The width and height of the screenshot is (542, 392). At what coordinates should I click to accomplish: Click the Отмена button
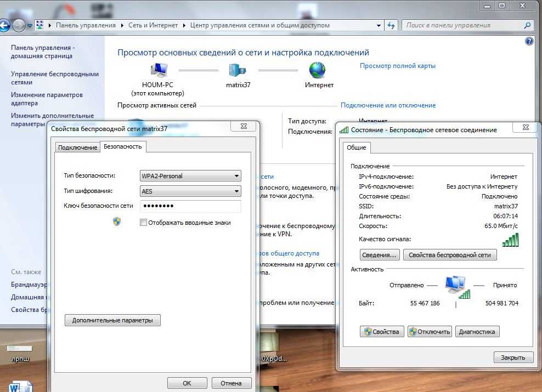pos(232,383)
